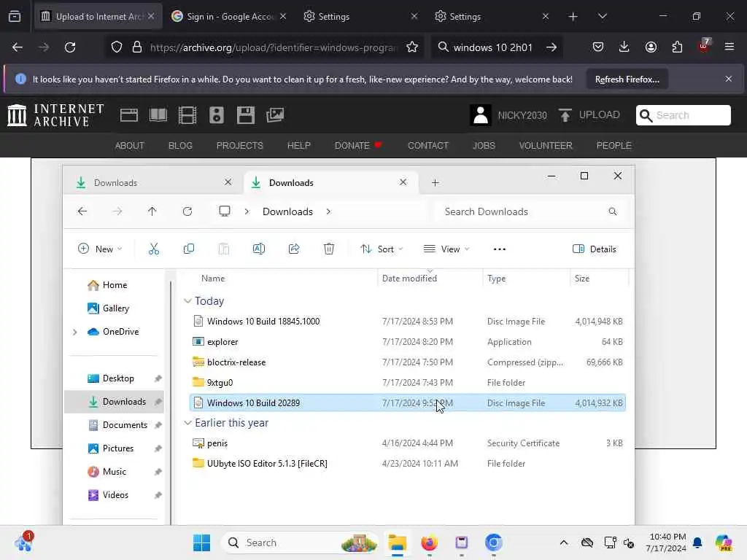
Task: Open the Internet Archive video film icon
Action: click(187, 115)
